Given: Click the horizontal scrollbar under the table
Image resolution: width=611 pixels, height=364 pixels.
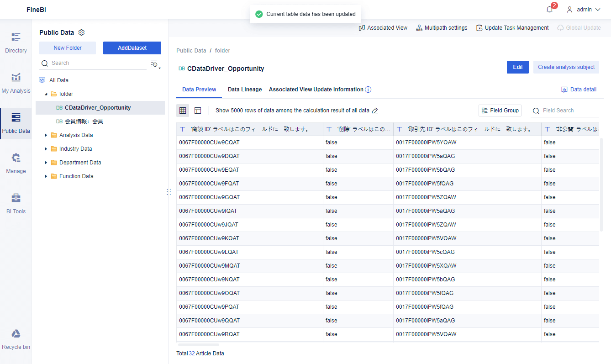Looking at the screenshot, I should click(199, 345).
